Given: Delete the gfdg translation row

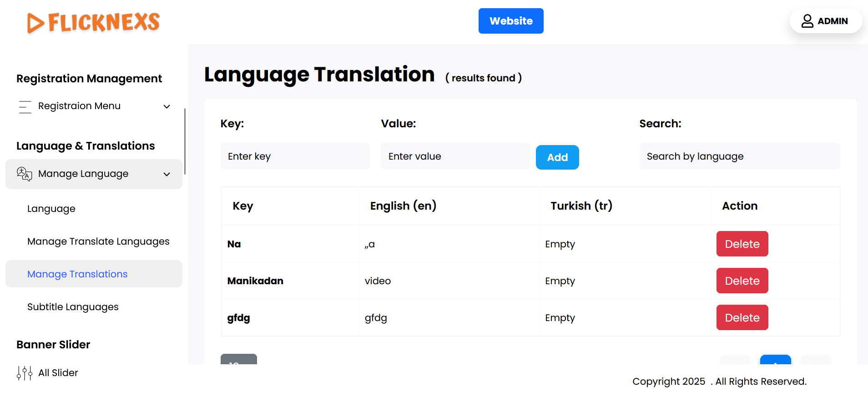Looking at the screenshot, I should [x=742, y=317].
